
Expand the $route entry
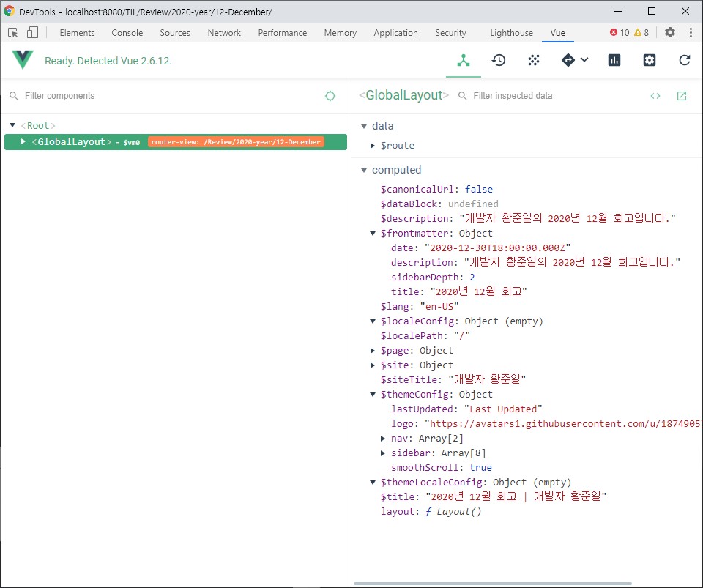(x=373, y=145)
